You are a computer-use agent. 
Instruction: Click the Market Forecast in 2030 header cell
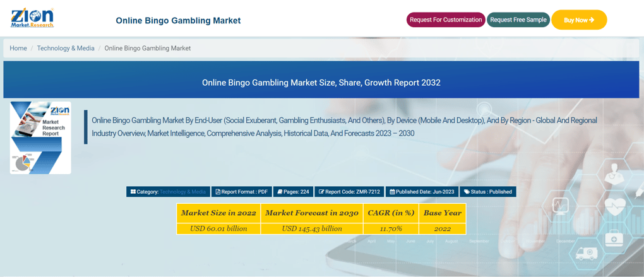point(312,213)
